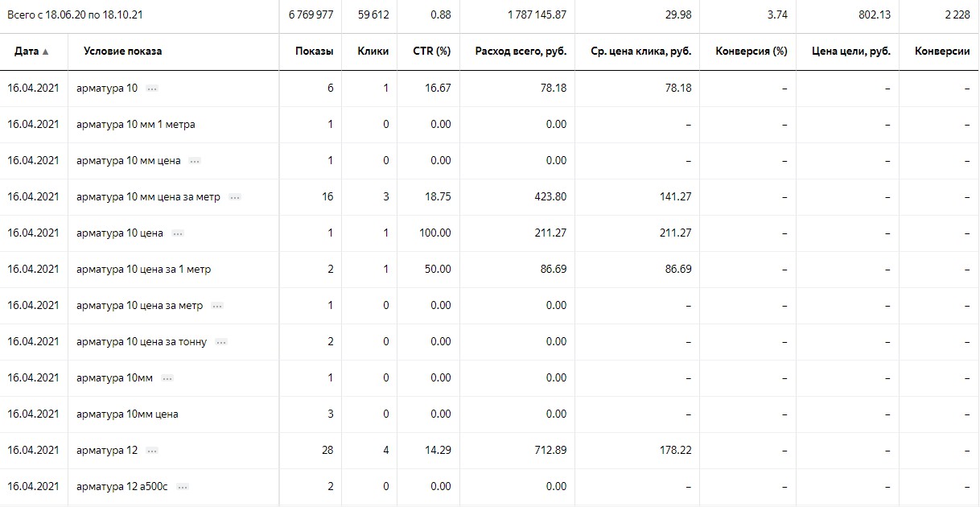Image resolution: width=980 pixels, height=507 pixels.
Task: Select keyword «арматура 10 мм 1 метра»
Action: coord(135,125)
